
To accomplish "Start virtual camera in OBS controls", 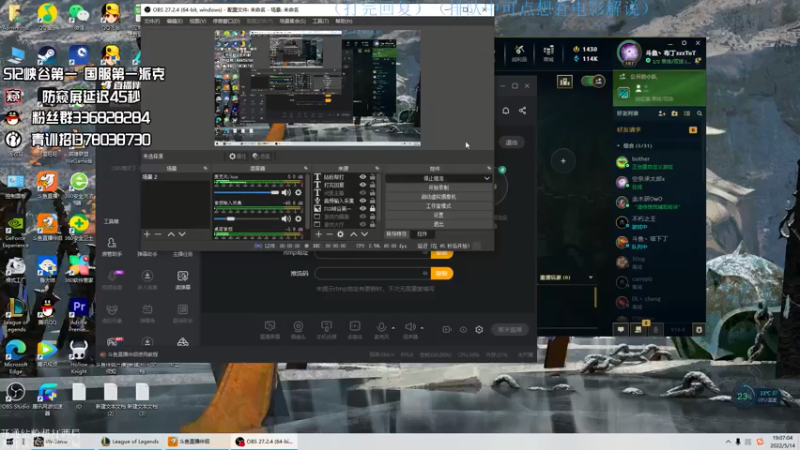I will tap(438, 196).
